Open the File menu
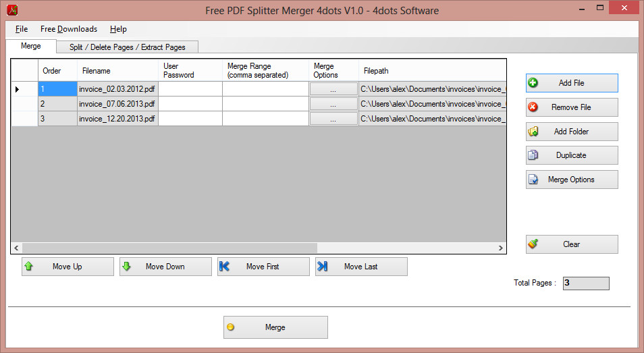This screenshot has width=644, height=353. click(x=22, y=29)
